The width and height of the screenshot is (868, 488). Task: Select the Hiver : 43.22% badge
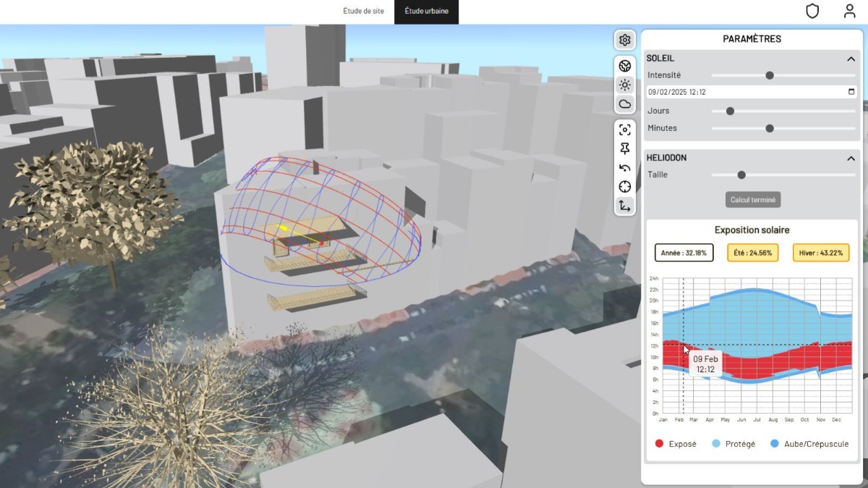[x=821, y=253]
